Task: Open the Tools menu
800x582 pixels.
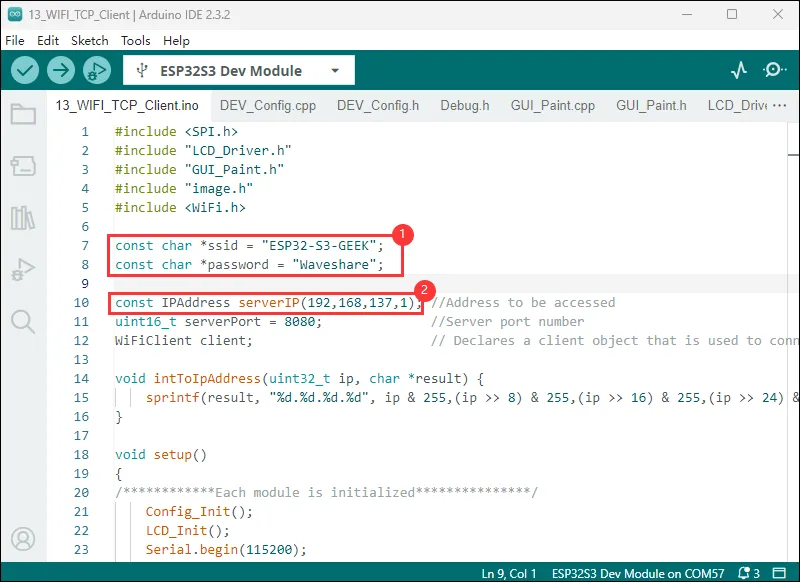Action: 136,41
